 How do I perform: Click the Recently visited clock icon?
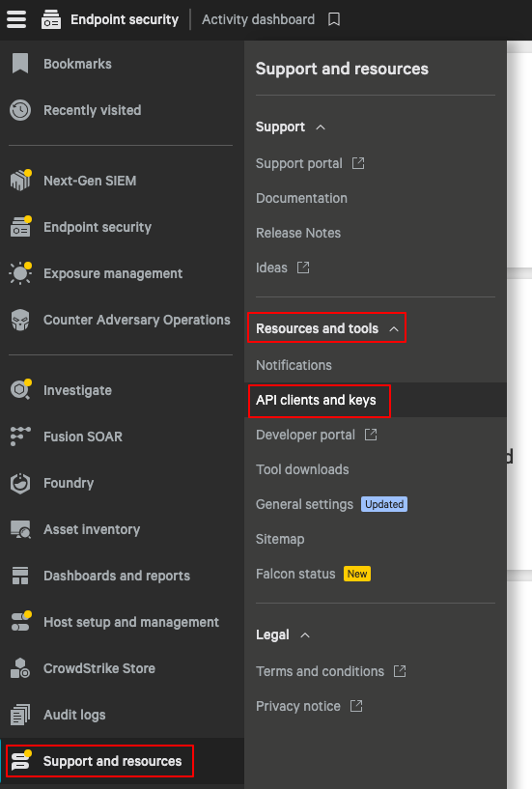[20, 110]
